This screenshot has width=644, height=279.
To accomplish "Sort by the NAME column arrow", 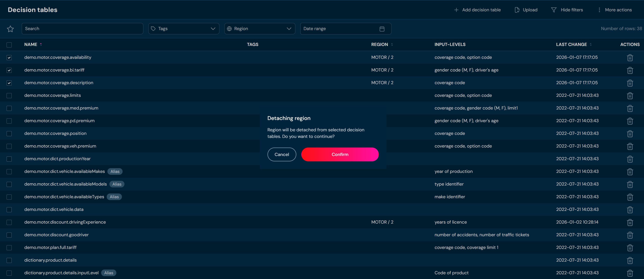I will pos(41,45).
